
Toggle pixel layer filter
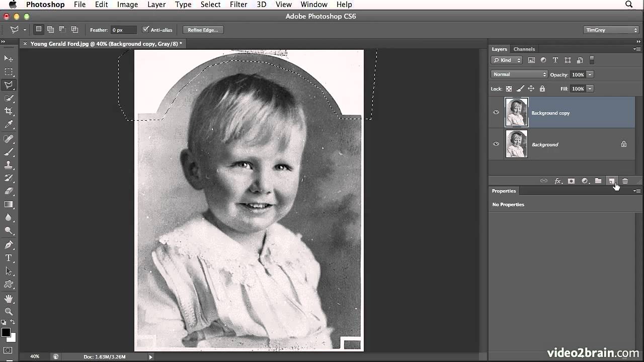pos(531,60)
